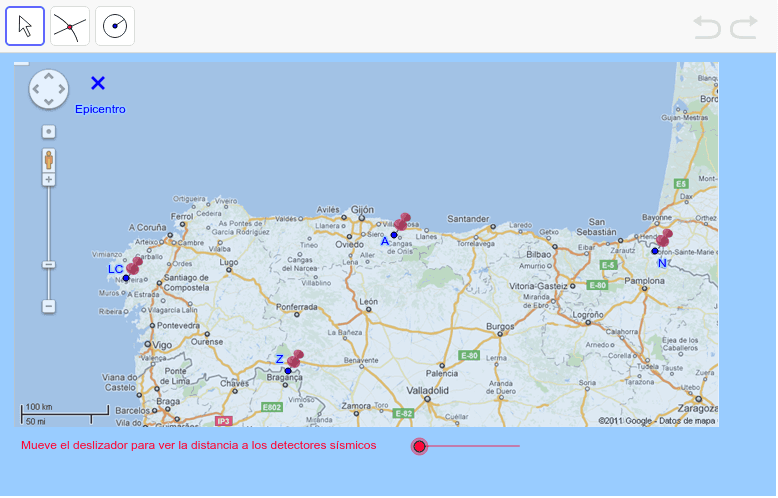The width and height of the screenshot is (778, 498).
Task: Click the red pushpin at LC
Action: tap(134, 266)
